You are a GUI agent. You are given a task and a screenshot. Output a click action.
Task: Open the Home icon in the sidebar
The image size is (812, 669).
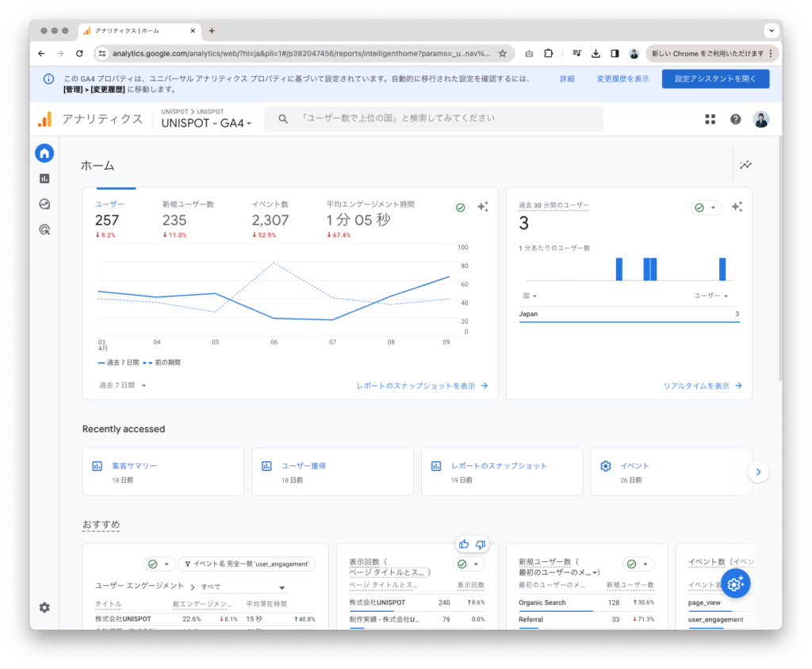click(44, 153)
